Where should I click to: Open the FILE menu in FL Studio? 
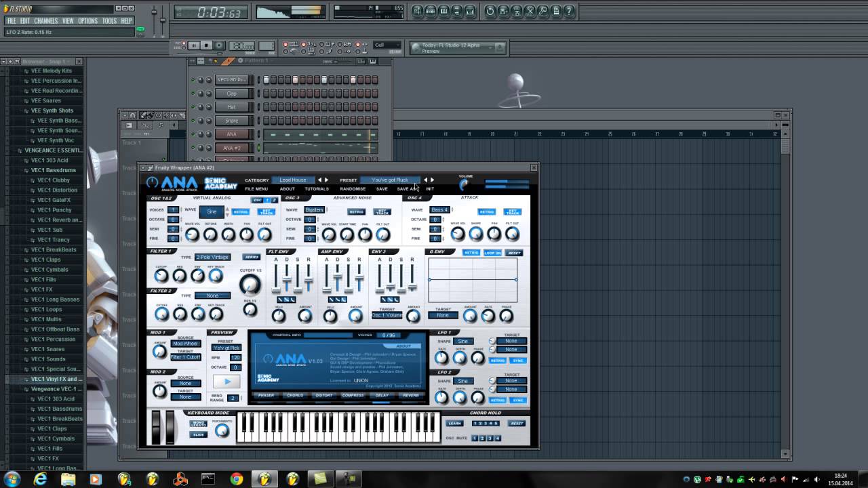coord(12,21)
